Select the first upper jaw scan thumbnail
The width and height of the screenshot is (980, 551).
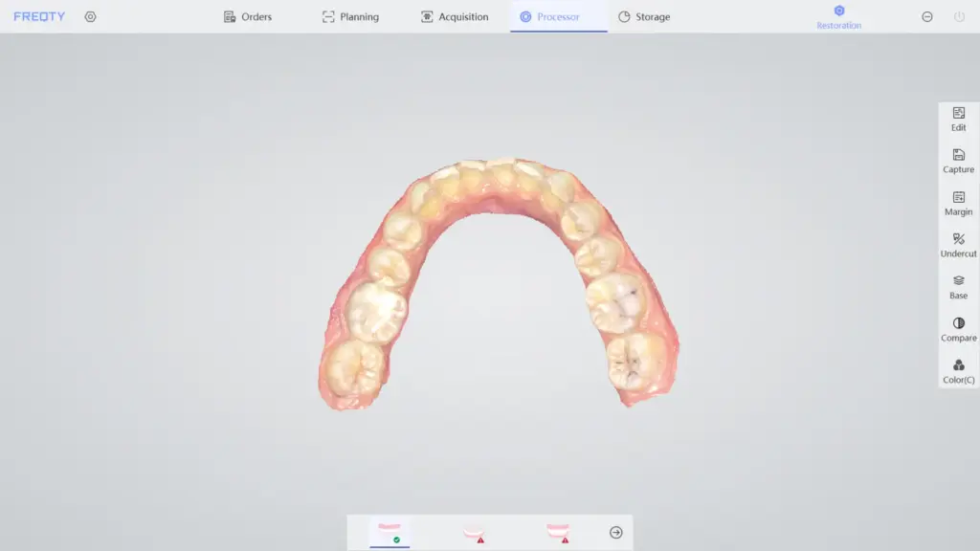click(x=388, y=527)
